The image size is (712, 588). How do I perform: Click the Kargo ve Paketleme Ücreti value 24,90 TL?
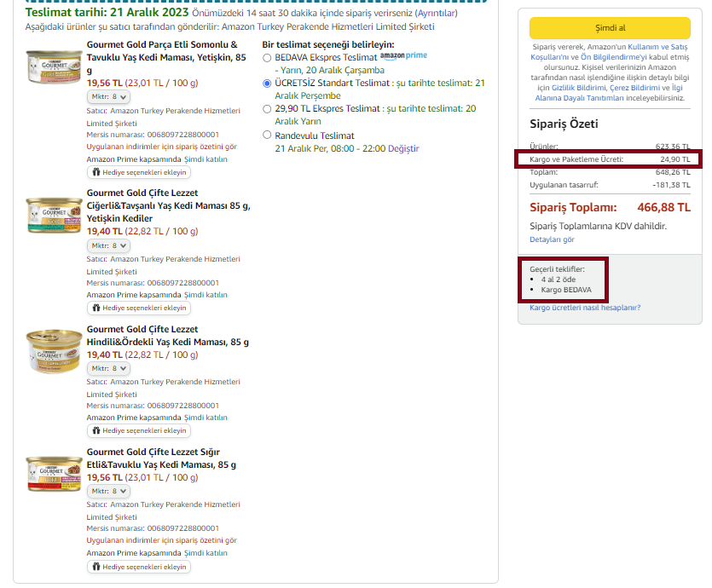click(x=675, y=159)
